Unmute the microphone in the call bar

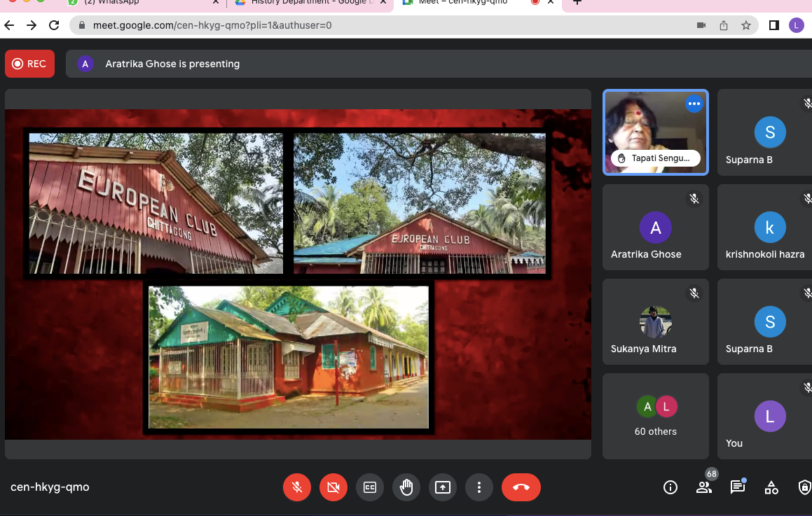point(297,487)
